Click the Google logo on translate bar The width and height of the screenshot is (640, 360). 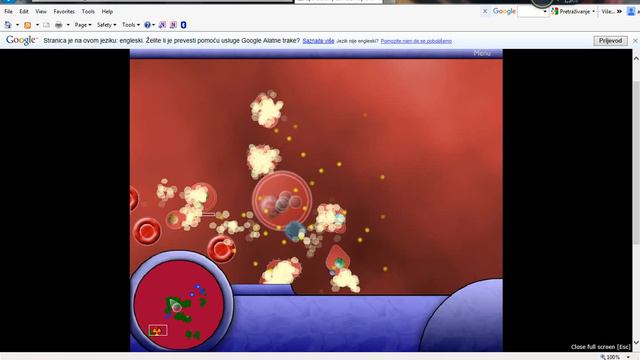(x=21, y=40)
